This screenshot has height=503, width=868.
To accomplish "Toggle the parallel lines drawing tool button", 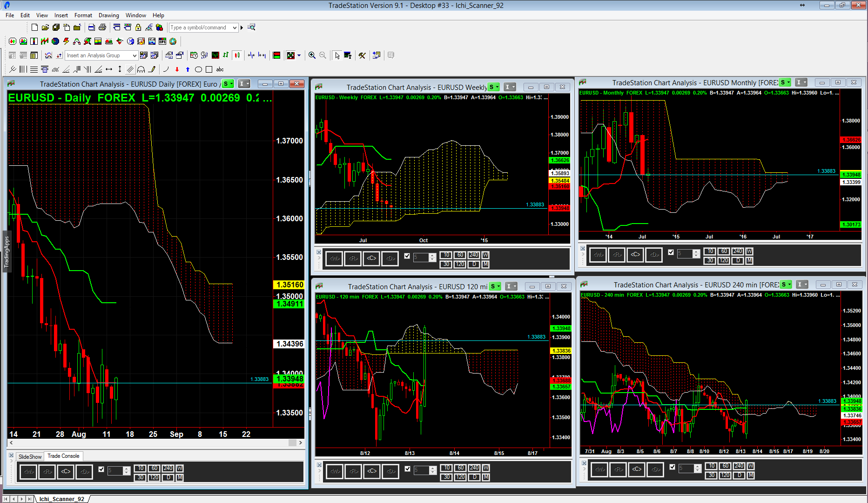I will click(130, 69).
